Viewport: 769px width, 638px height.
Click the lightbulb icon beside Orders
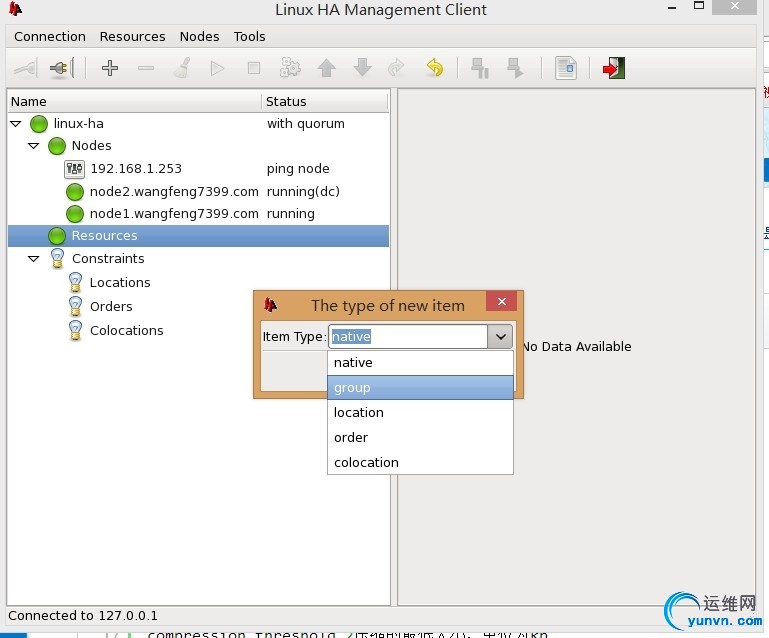[x=75, y=306]
